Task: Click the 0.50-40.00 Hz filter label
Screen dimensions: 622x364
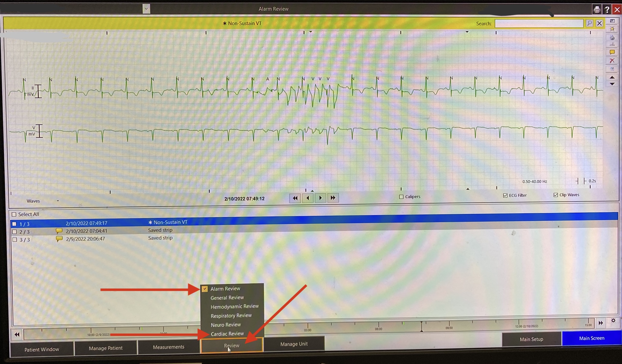Action: [x=535, y=182]
